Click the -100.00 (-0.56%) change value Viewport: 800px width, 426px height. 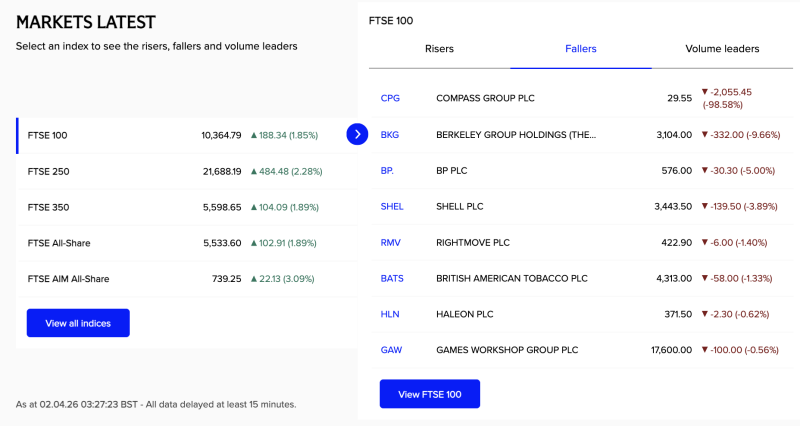click(740, 349)
